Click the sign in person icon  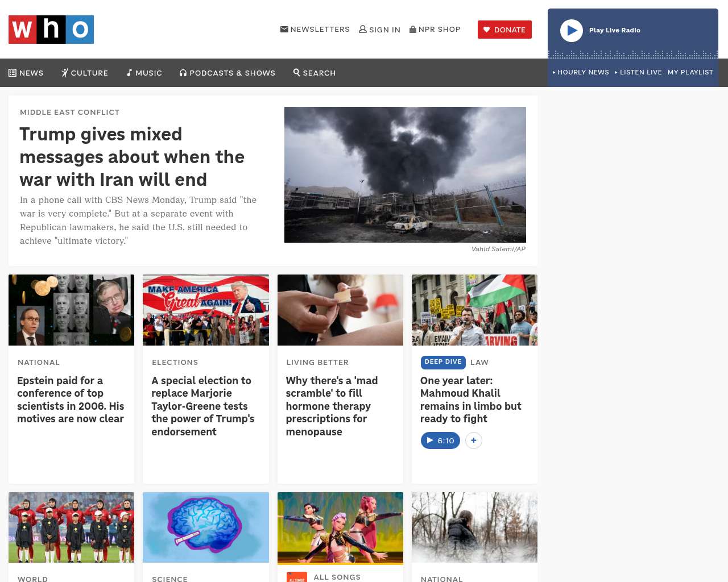[363, 29]
